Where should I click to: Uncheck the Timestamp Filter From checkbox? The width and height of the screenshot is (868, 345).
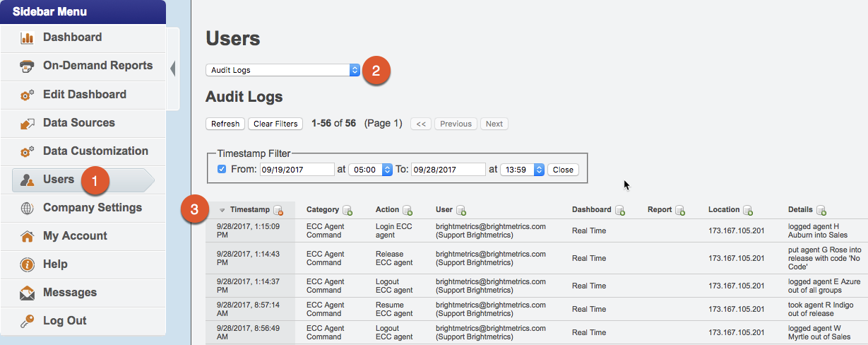point(222,170)
